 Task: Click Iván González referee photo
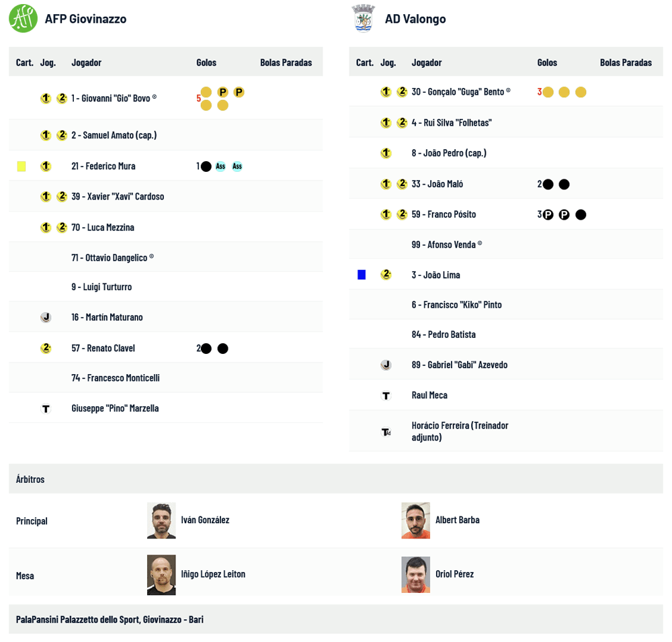coord(161,520)
